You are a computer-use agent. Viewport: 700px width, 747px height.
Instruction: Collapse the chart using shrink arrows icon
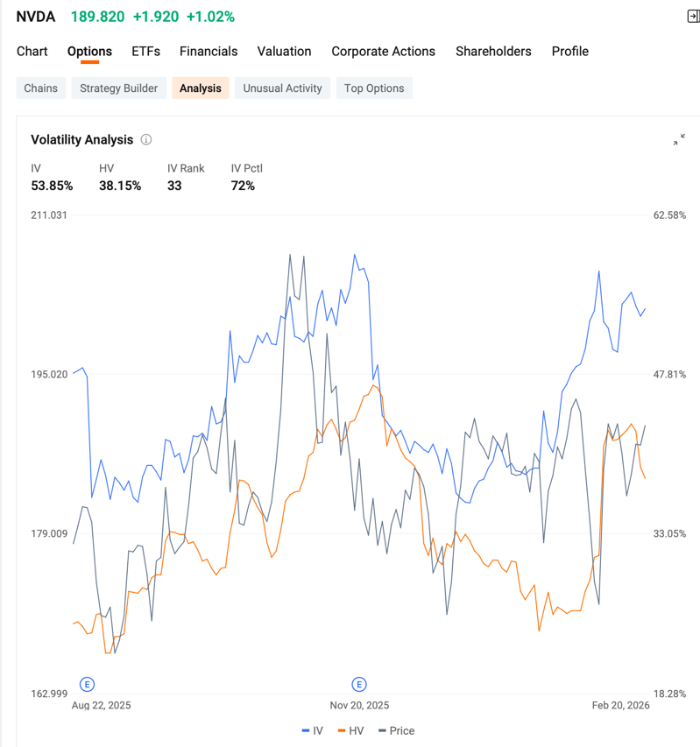coord(679,139)
